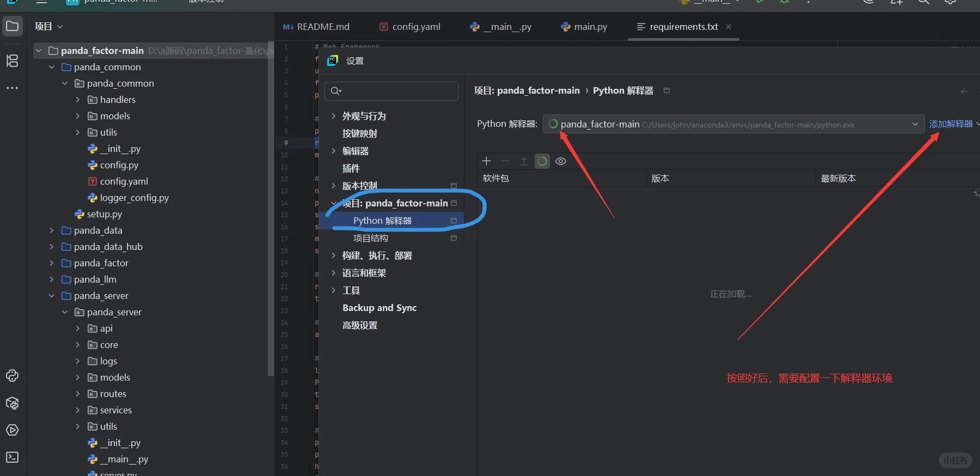
Task: Switch to the README.md tab
Action: pos(316,27)
